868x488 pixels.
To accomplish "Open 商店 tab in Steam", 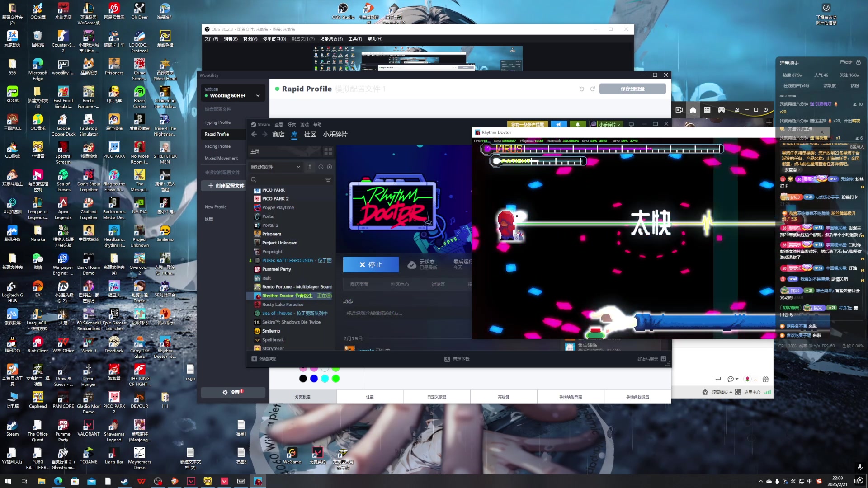I will (x=278, y=135).
